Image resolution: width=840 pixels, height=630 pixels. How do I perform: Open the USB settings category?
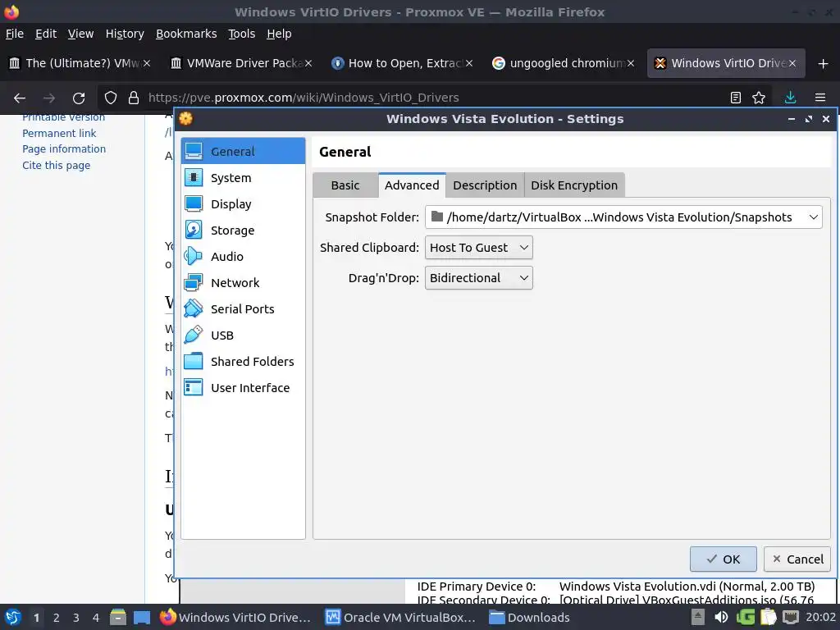tap(243, 335)
